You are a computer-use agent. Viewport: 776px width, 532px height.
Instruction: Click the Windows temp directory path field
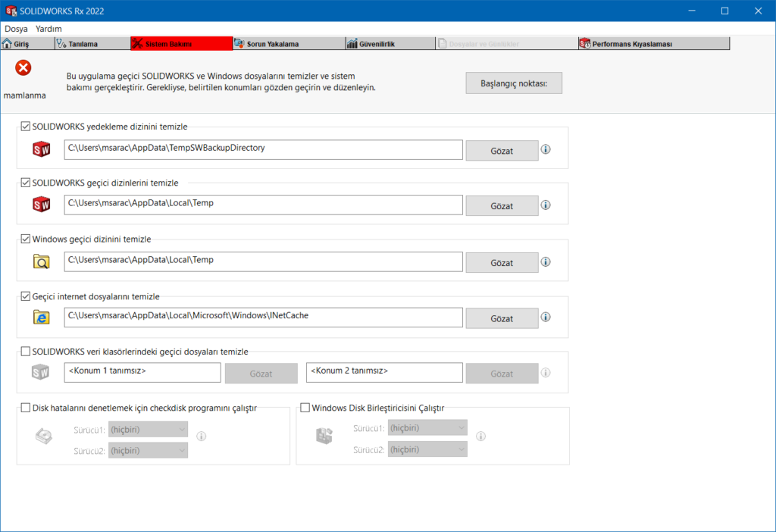coord(262,261)
